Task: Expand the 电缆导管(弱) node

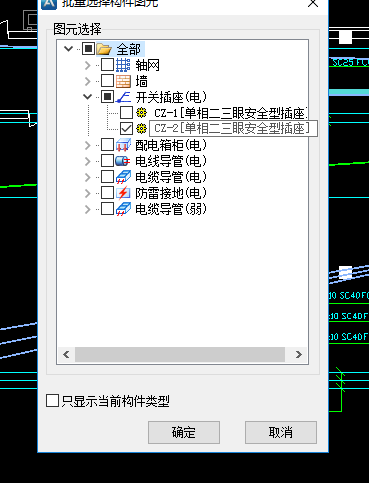Action: click(x=88, y=209)
